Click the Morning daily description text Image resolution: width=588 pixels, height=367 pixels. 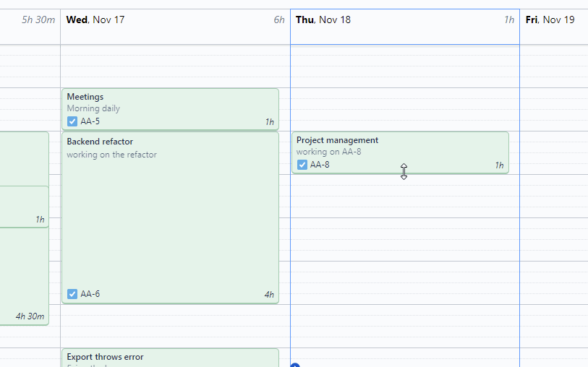tap(93, 109)
